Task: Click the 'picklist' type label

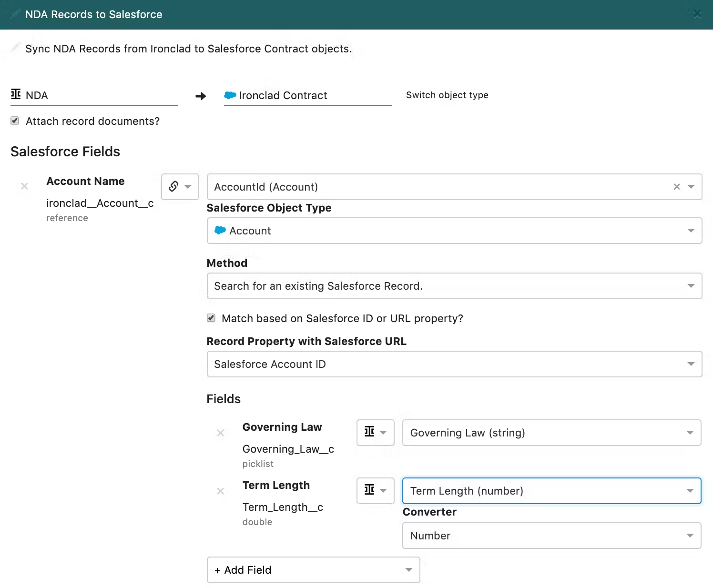Action: point(258,464)
